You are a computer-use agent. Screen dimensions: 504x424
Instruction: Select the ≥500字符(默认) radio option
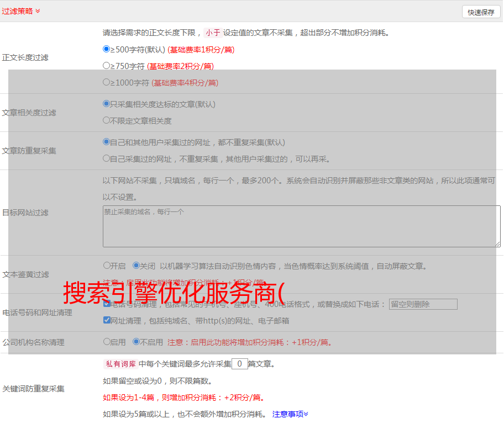coord(106,49)
